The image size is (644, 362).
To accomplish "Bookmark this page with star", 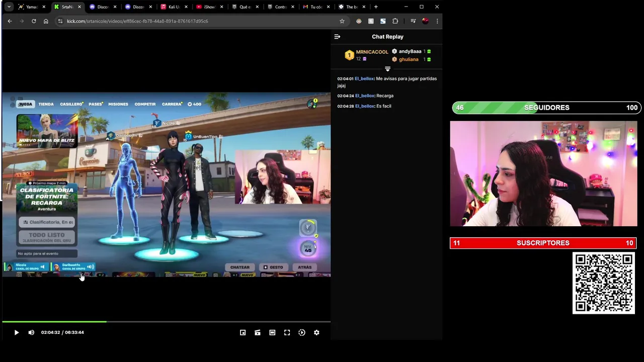I will pos(342,21).
